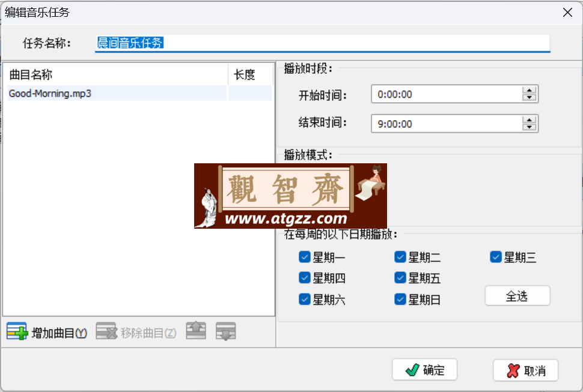The height and width of the screenshot is (392, 583).
Task: Decrease 开始时间 with the down spinner
Action: click(x=529, y=97)
